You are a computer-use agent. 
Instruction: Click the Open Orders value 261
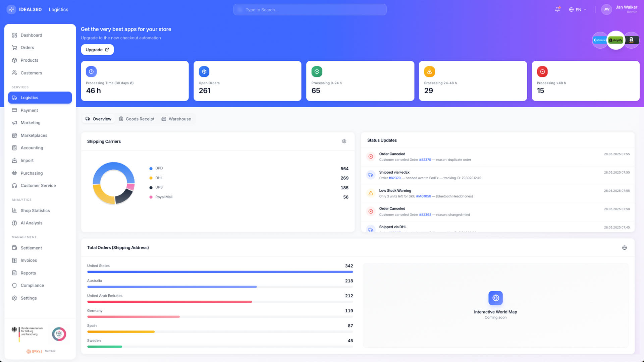coord(205,91)
